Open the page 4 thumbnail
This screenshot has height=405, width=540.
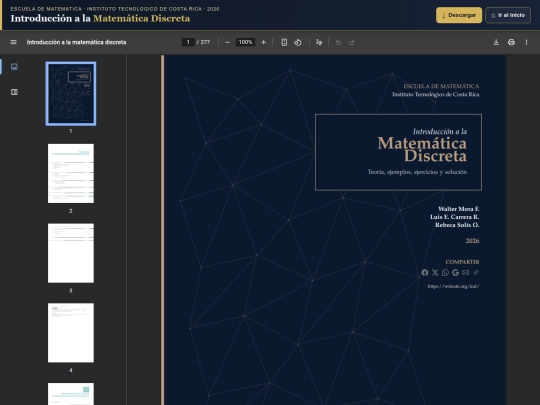pos(71,333)
